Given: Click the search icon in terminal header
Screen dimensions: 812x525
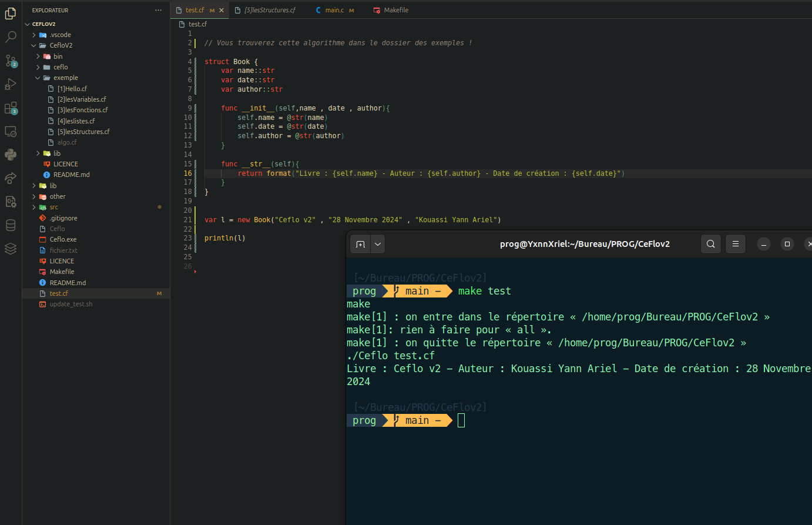Looking at the screenshot, I should coord(711,244).
